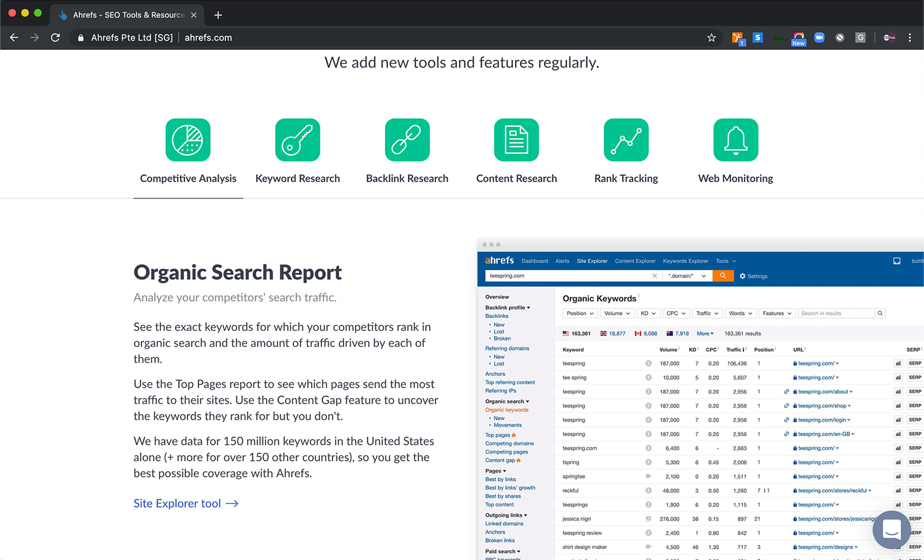The image size is (924, 560).
Task: Open a new browser tab
Action: (x=218, y=15)
